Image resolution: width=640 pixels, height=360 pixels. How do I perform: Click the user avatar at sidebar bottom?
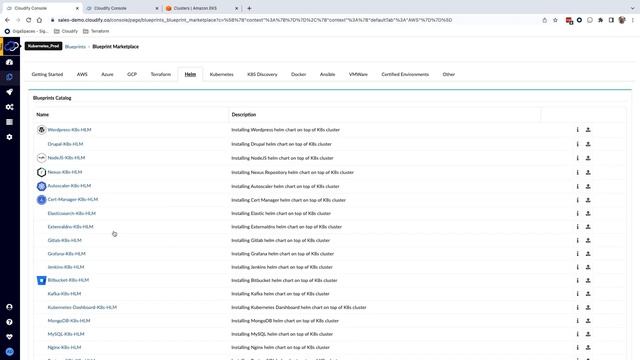(x=9, y=351)
